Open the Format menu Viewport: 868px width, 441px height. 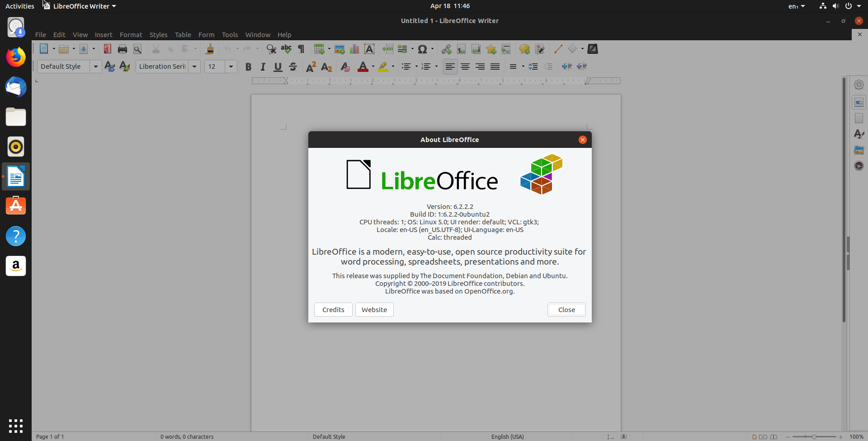(131, 34)
